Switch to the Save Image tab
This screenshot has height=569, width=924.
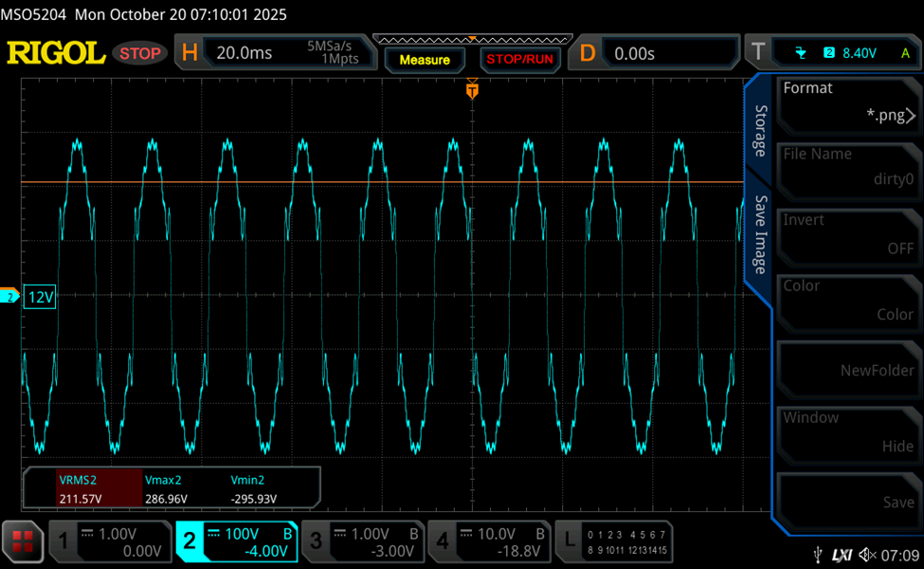pyautogui.click(x=760, y=234)
